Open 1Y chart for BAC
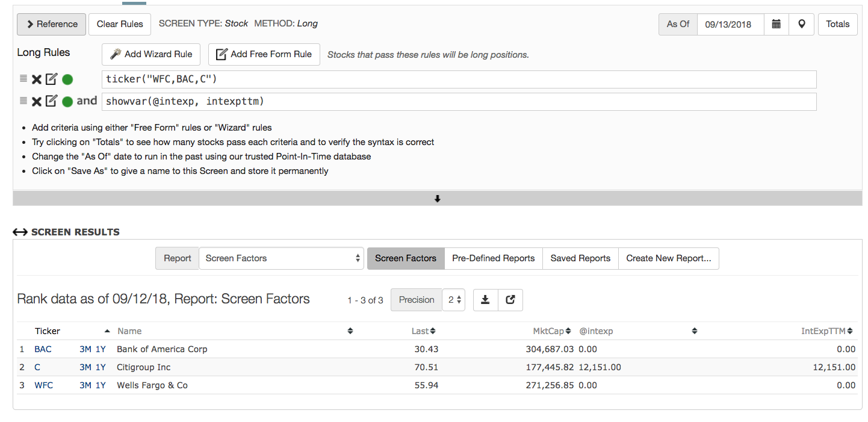Screen dimensions: 868x422 point(101,349)
